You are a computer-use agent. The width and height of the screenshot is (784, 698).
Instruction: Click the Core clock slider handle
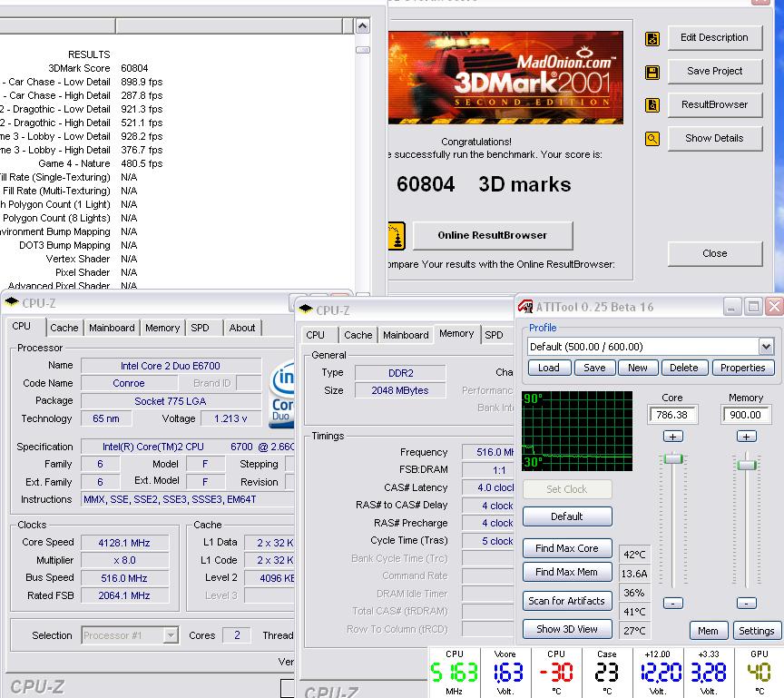673,458
